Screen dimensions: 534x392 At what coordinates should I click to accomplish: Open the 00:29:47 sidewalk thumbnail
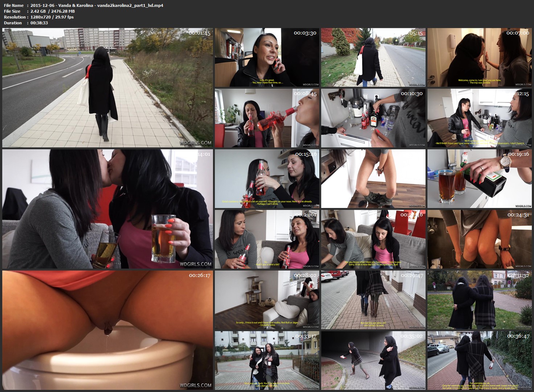pyautogui.click(x=373, y=300)
